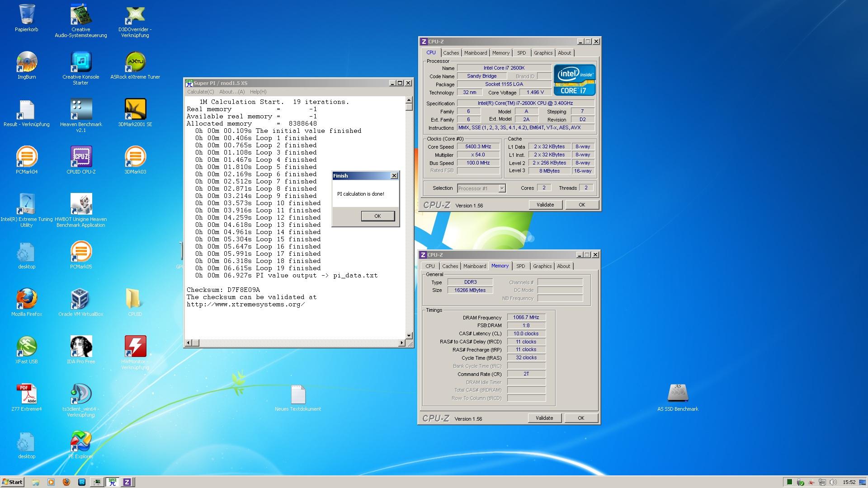Expand the Processor #1 selection dropdown

point(502,188)
